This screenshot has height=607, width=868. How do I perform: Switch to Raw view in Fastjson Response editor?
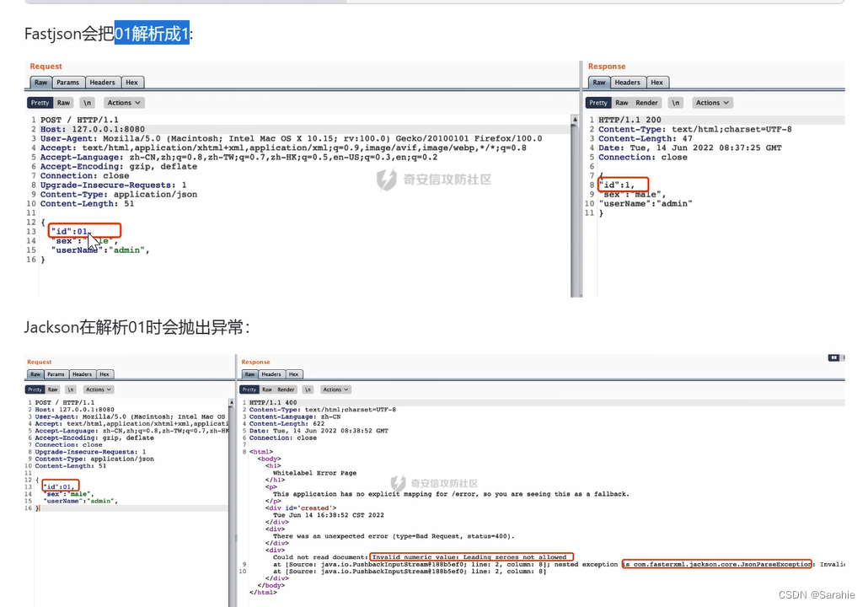[622, 103]
